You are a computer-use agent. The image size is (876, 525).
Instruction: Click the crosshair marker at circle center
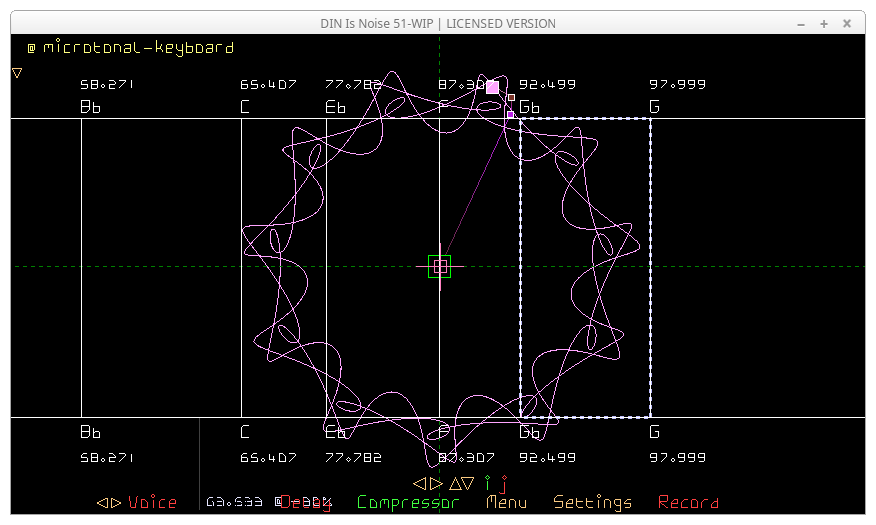pyautogui.click(x=439, y=266)
